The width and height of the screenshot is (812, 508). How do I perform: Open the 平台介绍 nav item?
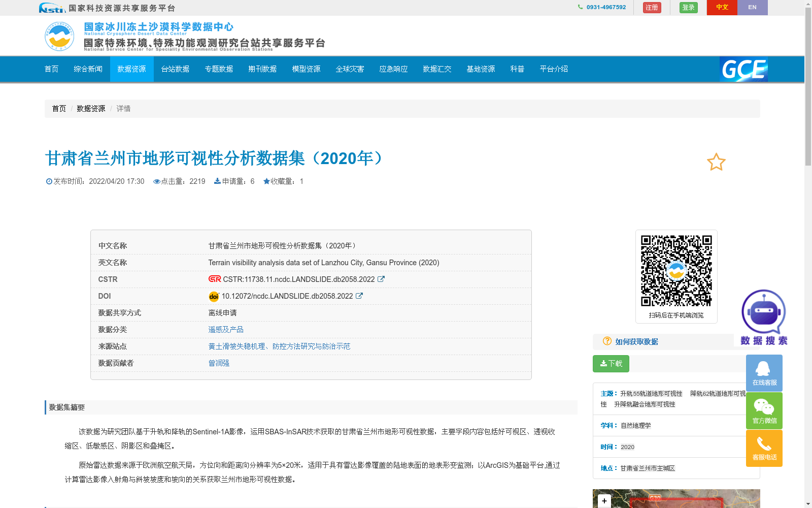[554, 69]
